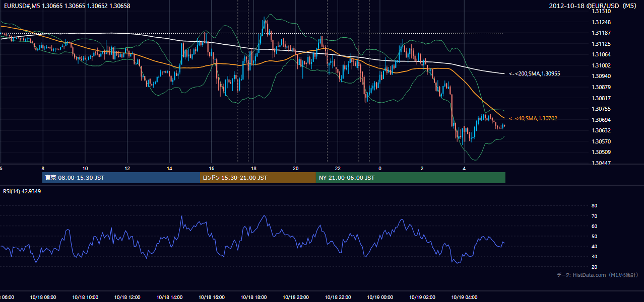Click RSI scale value 20
The width and height of the screenshot is (644, 302).
pos(594,267)
